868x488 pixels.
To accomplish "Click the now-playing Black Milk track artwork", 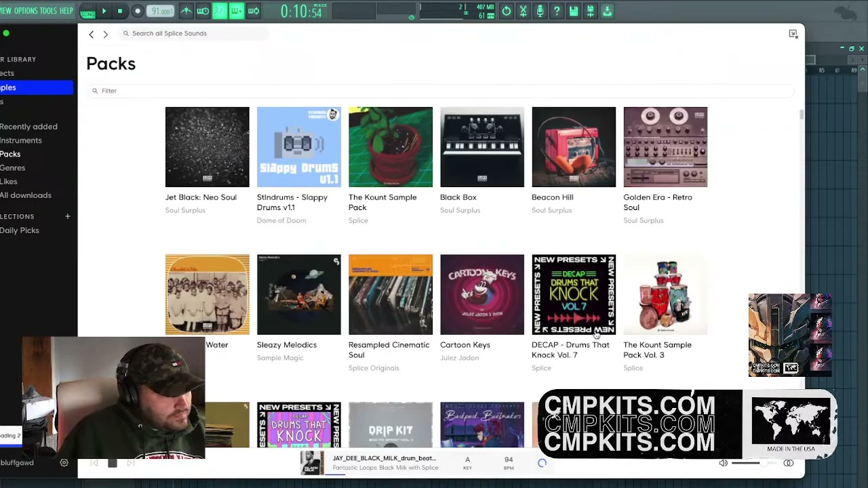I will [313, 463].
